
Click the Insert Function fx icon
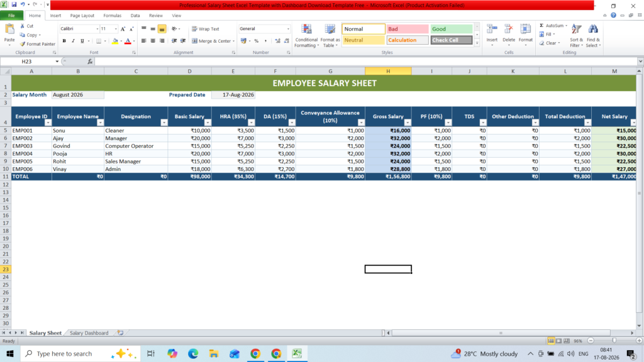(90, 62)
